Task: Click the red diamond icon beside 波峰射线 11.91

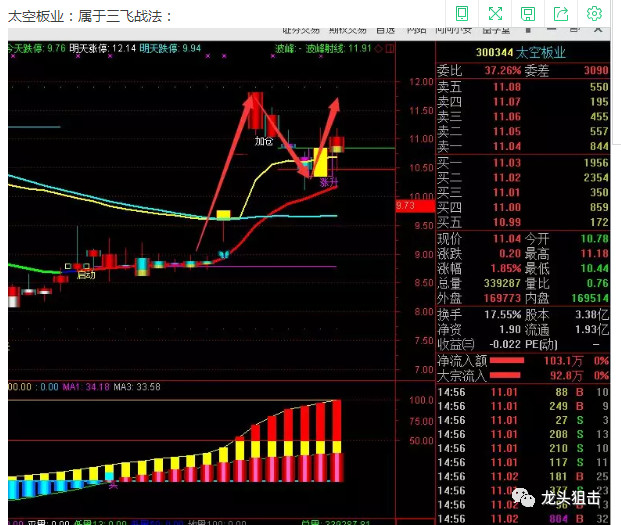Action: click(379, 48)
